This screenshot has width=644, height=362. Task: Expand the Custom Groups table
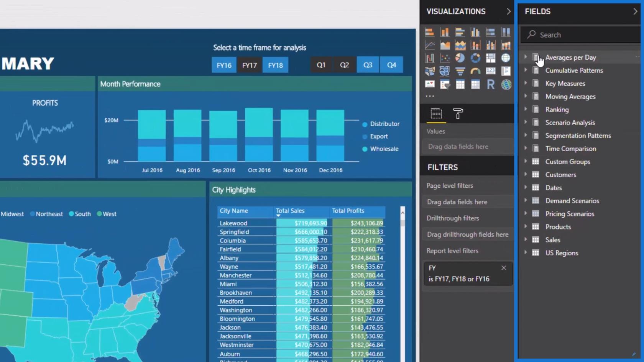(526, 161)
